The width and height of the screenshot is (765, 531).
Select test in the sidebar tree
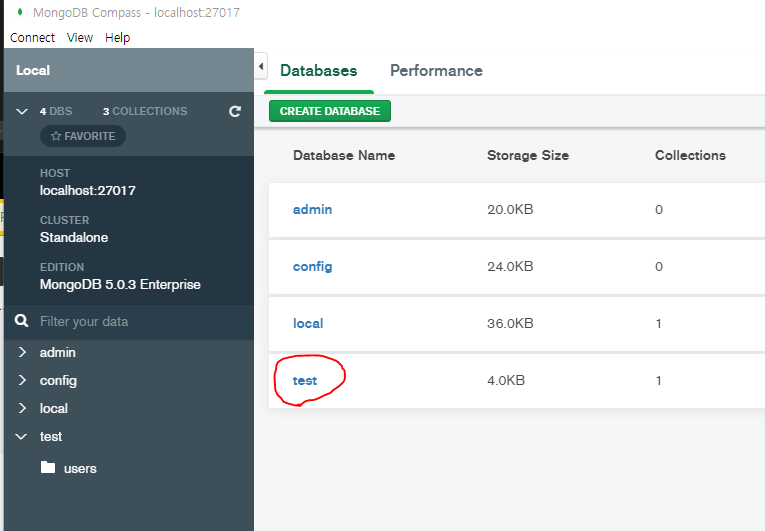point(51,436)
